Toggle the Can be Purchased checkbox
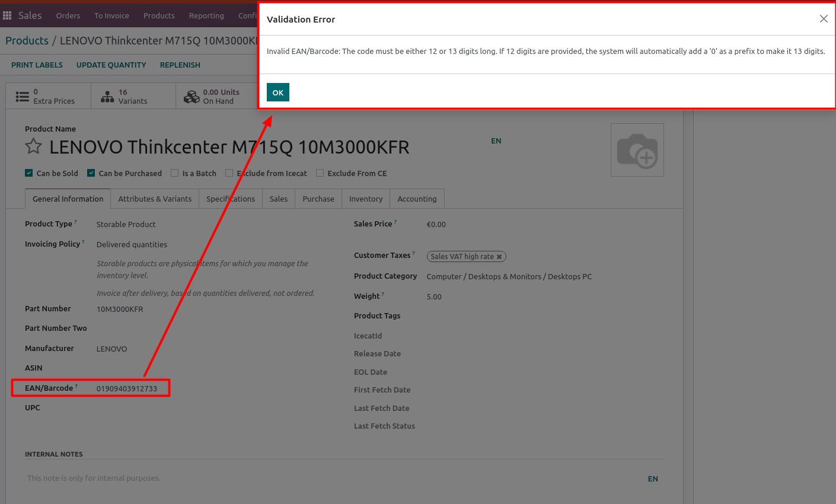Image resolution: width=836 pixels, height=504 pixels. 91,173
